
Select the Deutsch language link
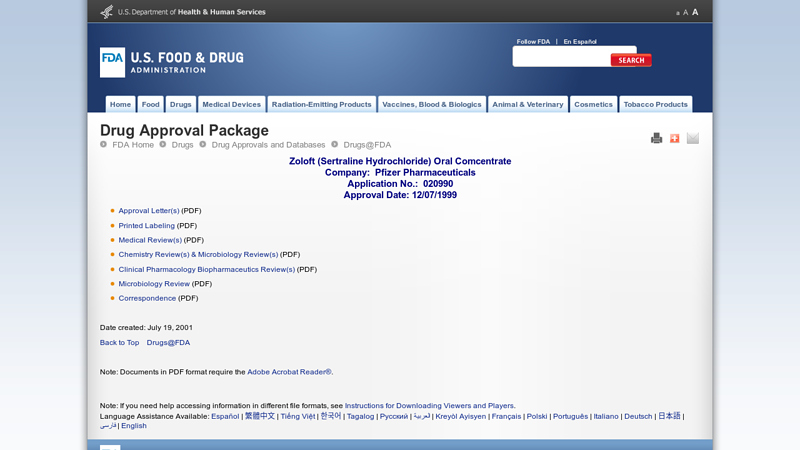[638, 416]
